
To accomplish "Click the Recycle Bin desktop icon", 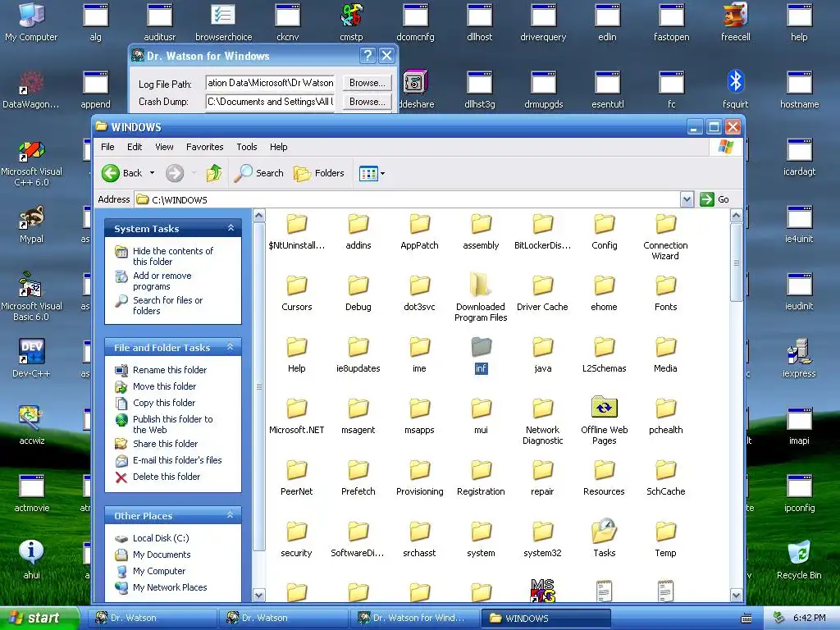I will (799, 559).
